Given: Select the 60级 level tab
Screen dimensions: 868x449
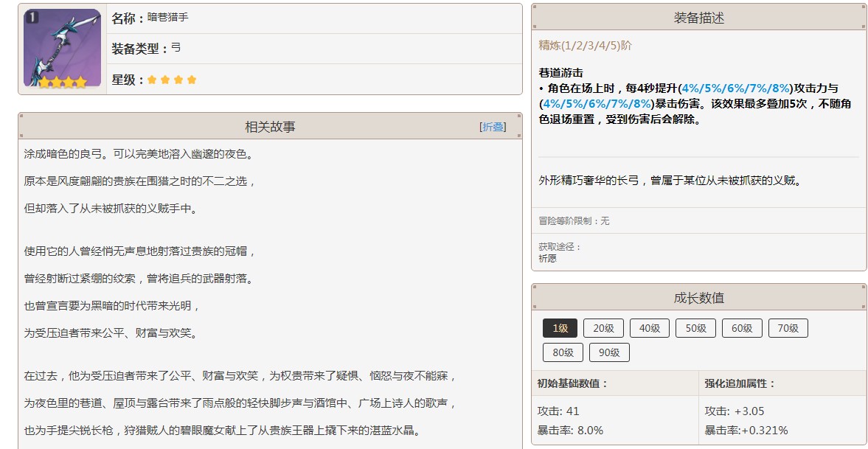Looking at the screenshot, I should tap(742, 328).
